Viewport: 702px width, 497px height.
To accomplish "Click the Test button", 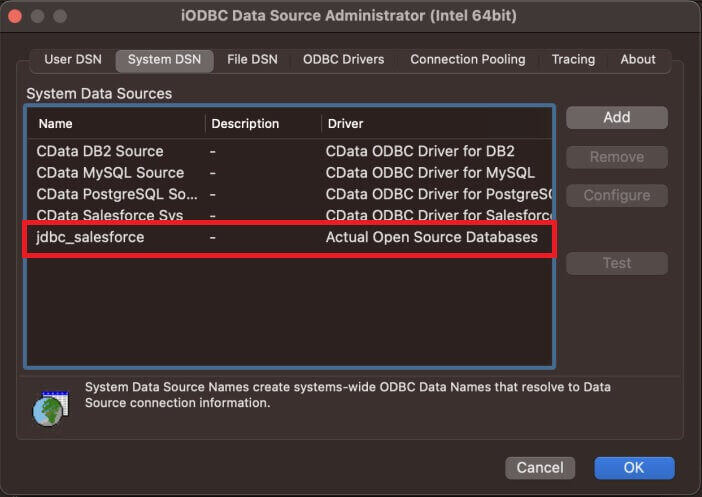I will pos(616,263).
